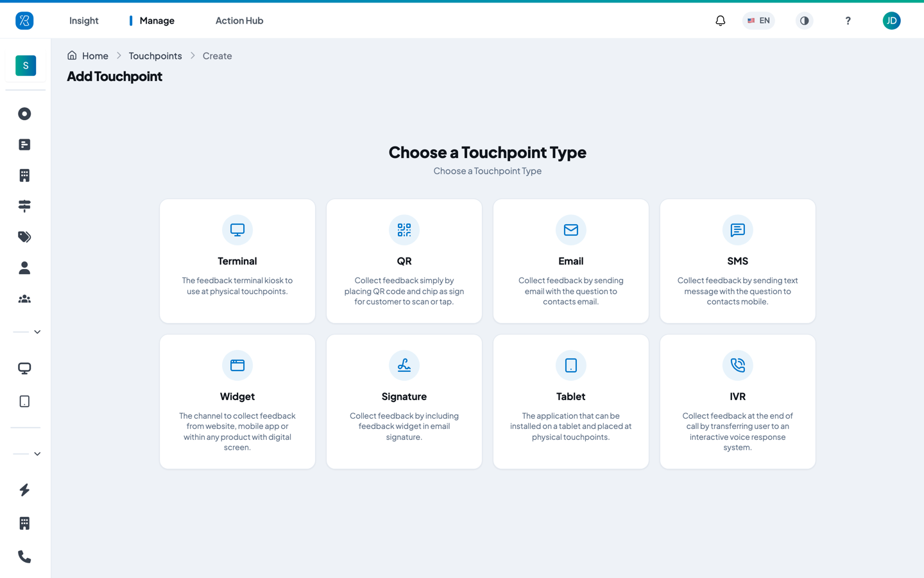Viewport: 924px width, 578px height.
Task: Open the circle record icon in sidebar
Action: [24, 114]
